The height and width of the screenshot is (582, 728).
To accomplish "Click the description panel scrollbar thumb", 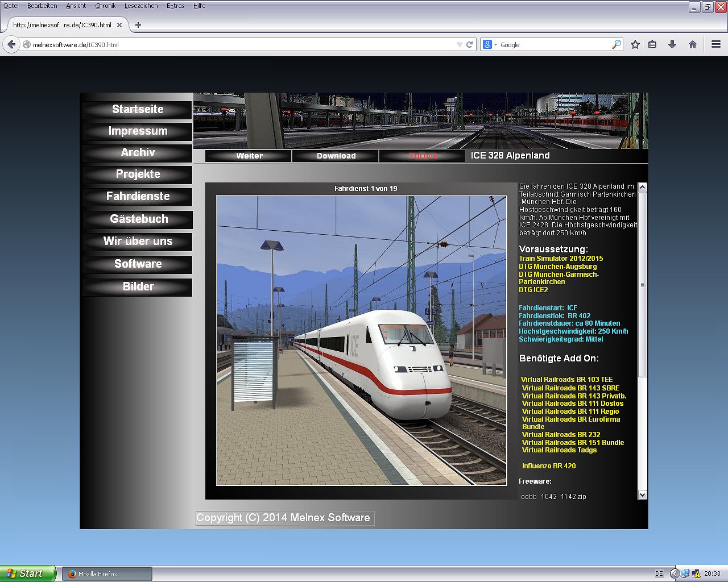I will (x=643, y=284).
